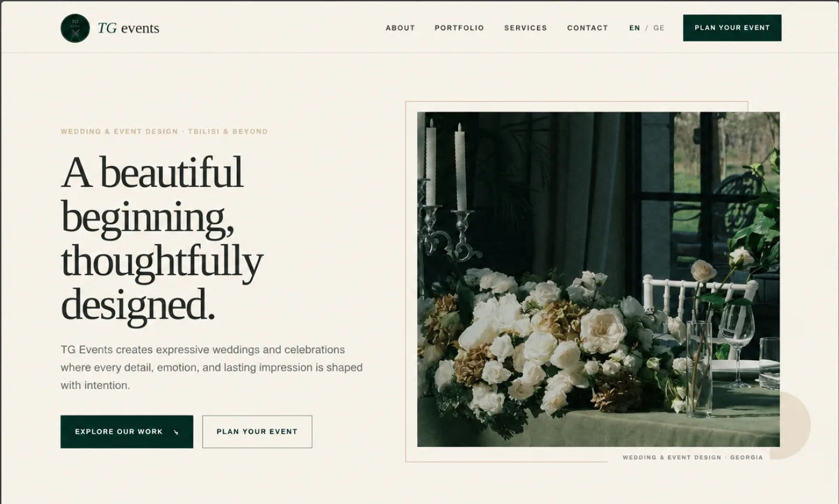839x504 pixels.
Task: Click the outlined Plan Your Event button
Action: click(257, 431)
